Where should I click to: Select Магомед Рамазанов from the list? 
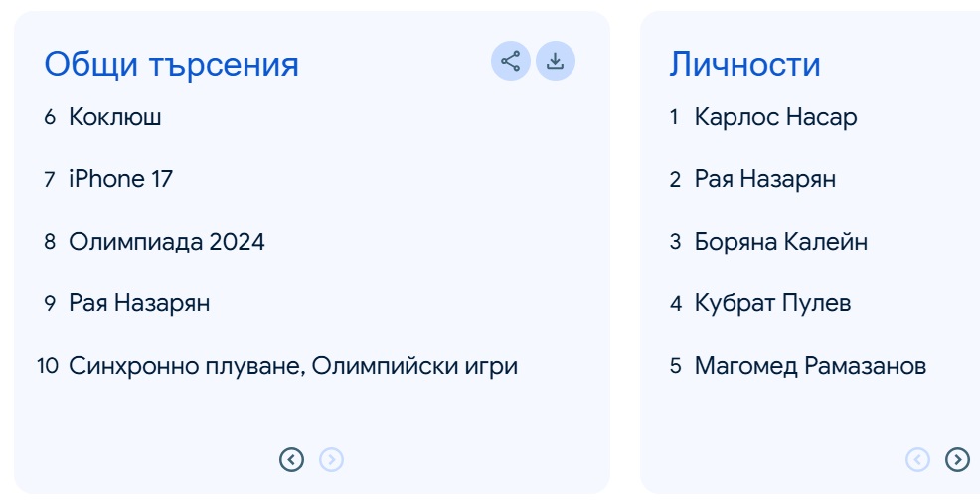pos(810,366)
